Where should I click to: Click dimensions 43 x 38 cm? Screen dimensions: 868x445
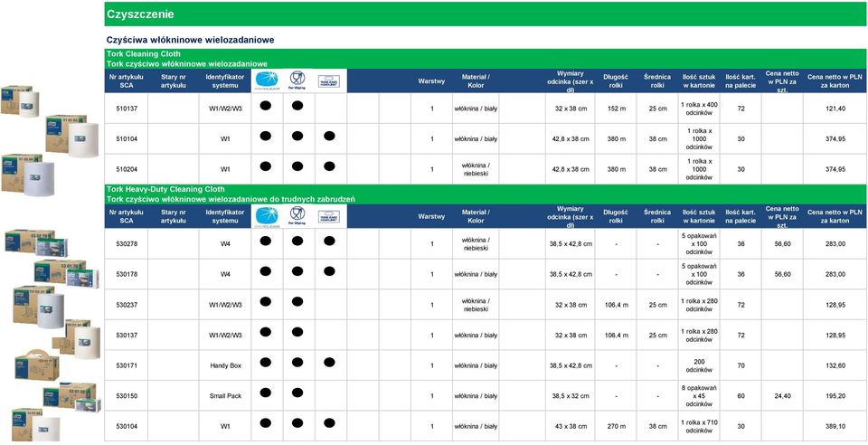coord(571,427)
